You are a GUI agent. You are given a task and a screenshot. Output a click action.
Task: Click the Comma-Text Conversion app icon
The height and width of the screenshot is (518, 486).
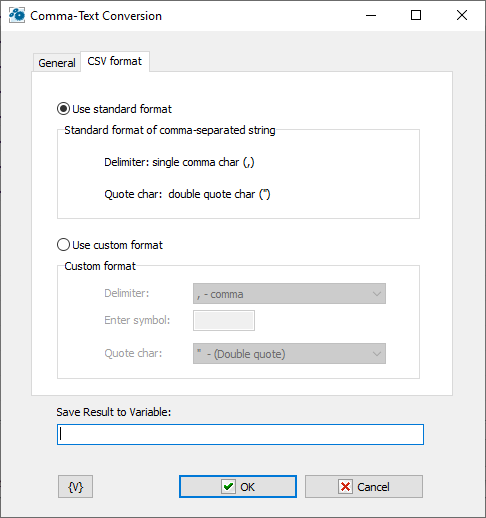16,15
